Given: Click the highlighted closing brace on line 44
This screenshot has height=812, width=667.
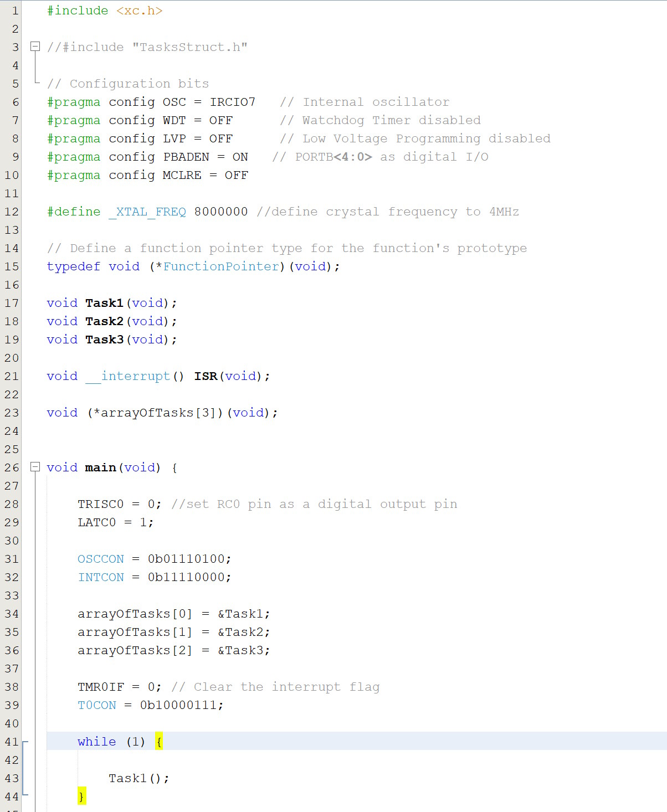Looking at the screenshot, I should pos(81,796).
